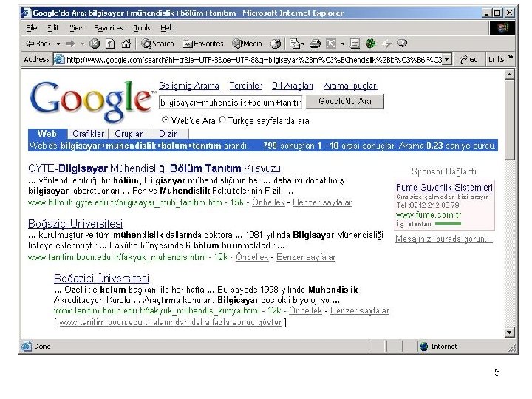The width and height of the screenshot is (532, 399).
Task: Open the Arama İpuçları link
Action: [350, 86]
